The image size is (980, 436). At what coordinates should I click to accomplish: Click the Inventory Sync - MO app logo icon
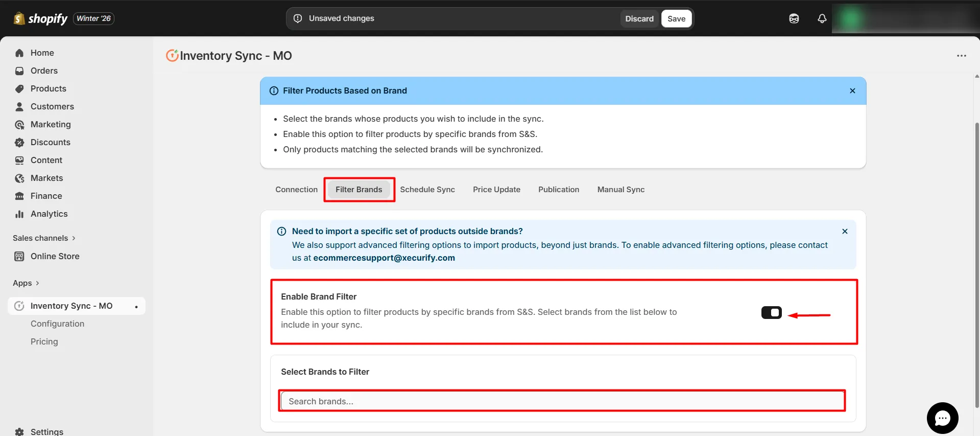pos(172,55)
